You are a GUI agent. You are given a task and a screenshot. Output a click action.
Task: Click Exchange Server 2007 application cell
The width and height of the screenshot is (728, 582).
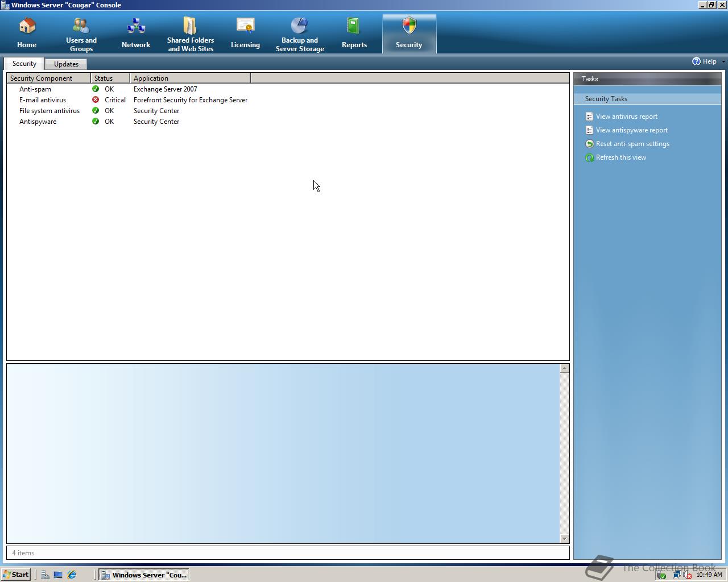[166, 89]
